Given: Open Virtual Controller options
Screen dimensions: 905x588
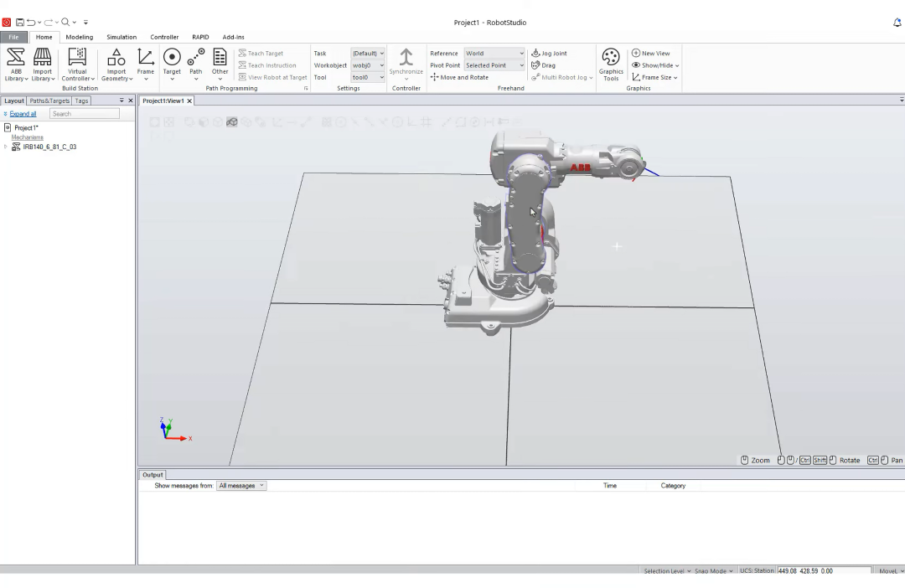Looking at the screenshot, I should point(77,64).
